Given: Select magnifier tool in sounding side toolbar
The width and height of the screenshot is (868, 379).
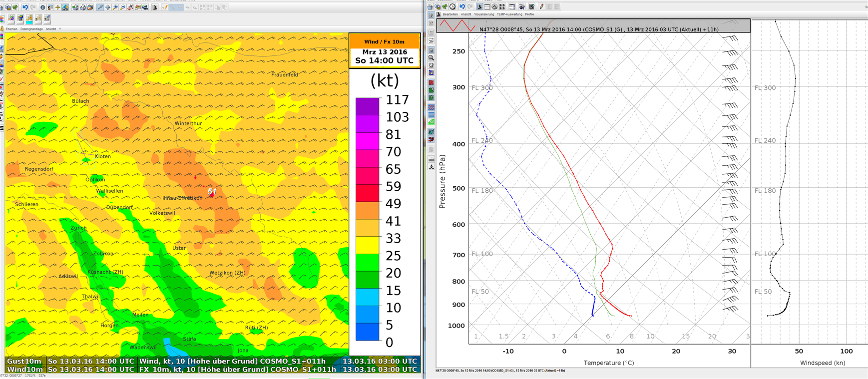Looking at the screenshot, I should (x=432, y=58).
